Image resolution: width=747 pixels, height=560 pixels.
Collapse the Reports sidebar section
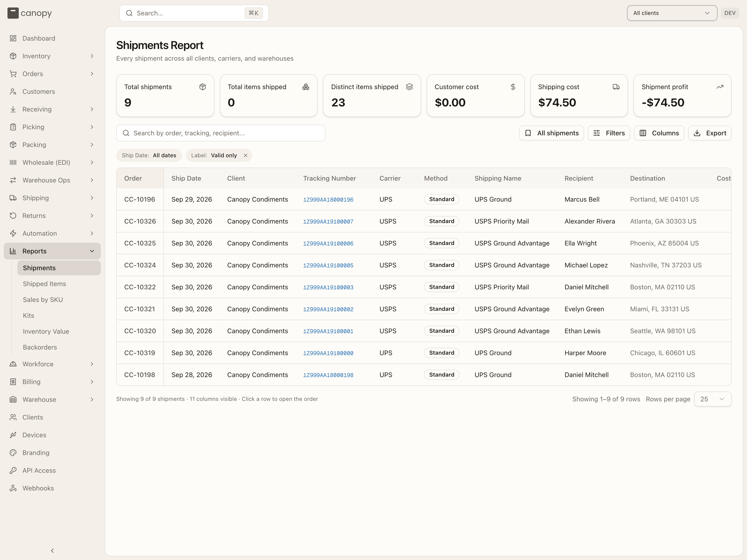click(52, 251)
